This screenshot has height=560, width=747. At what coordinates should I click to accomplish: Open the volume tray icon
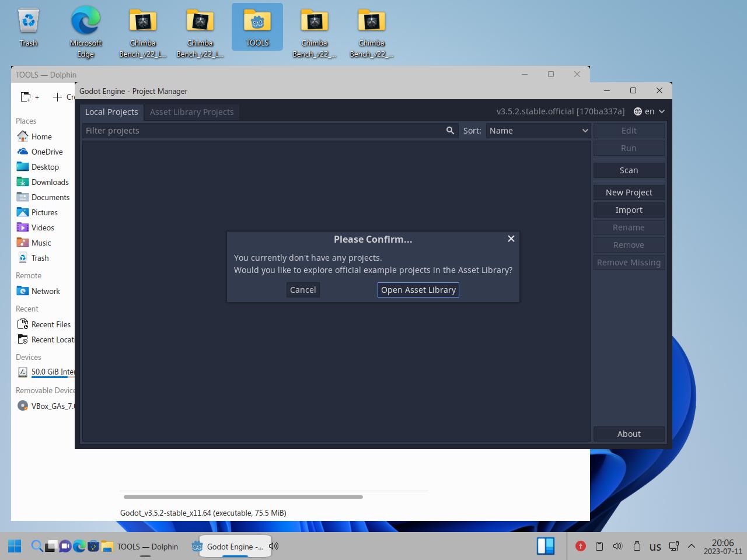click(x=617, y=546)
